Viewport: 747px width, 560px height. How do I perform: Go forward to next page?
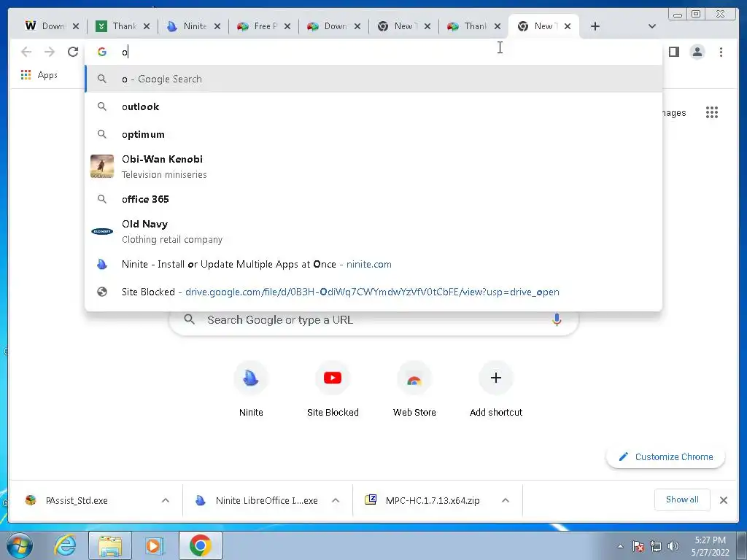click(50, 52)
